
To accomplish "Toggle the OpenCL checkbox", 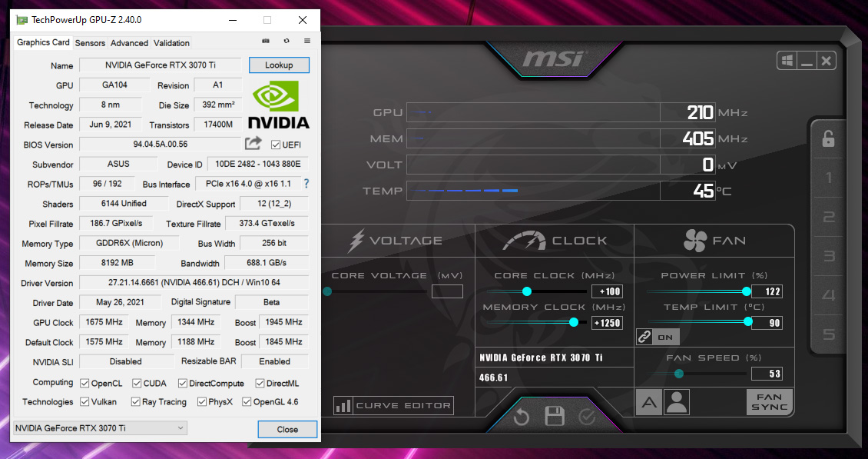I will [84, 383].
